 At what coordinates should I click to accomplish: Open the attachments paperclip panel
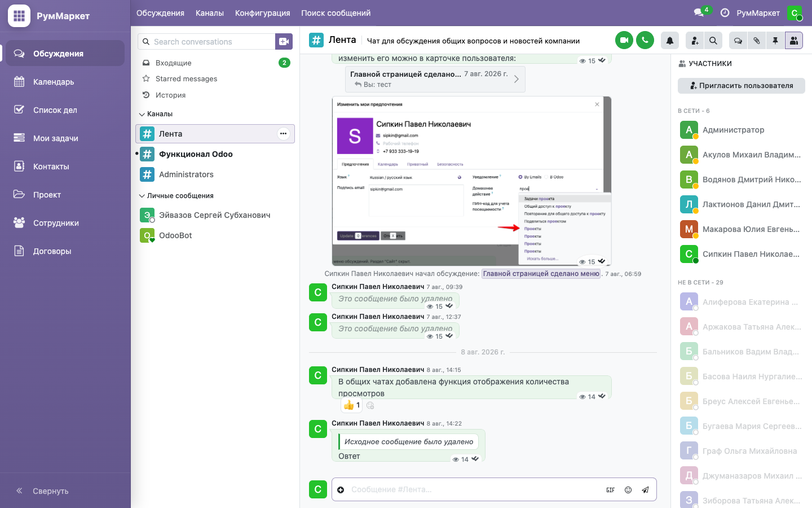point(757,41)
